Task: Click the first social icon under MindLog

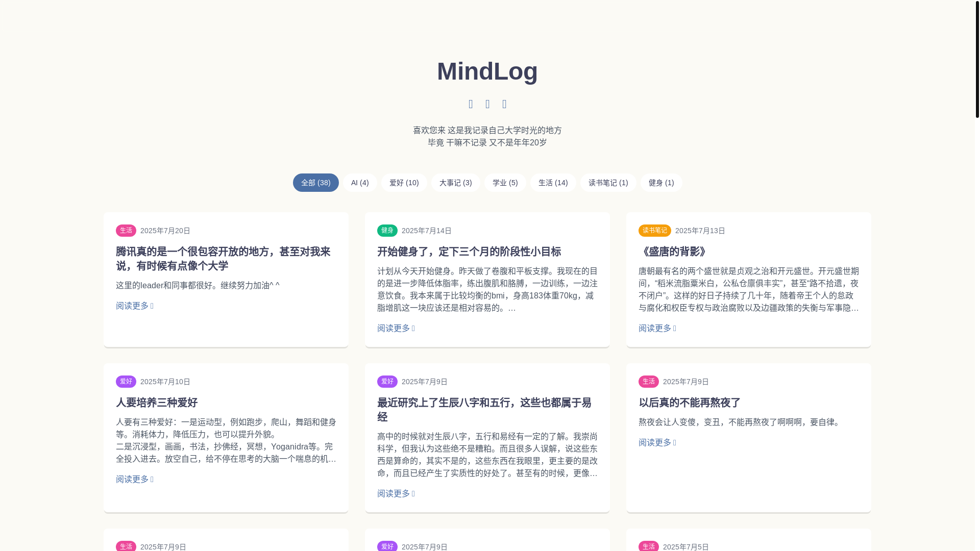Action: [x=471, y=104]
